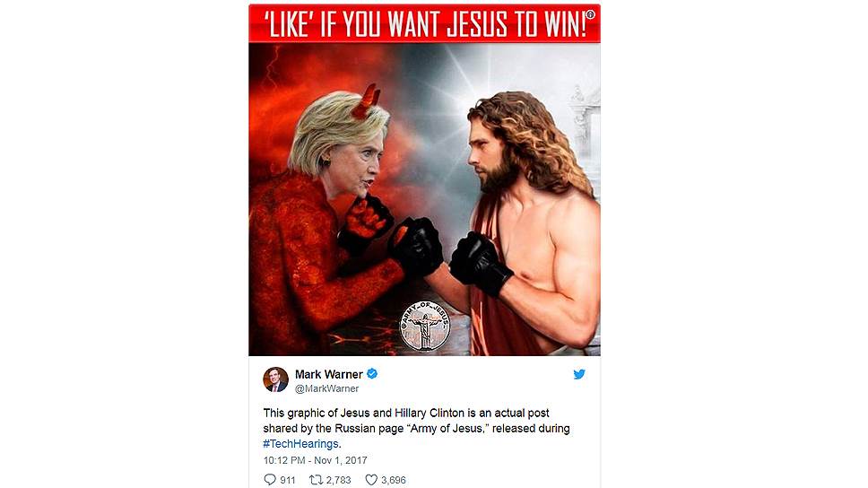Click the round Army of Jesus emblem
Image resolution: width=868 pixels, height=488 pixels.
click(x=425, y=326)
